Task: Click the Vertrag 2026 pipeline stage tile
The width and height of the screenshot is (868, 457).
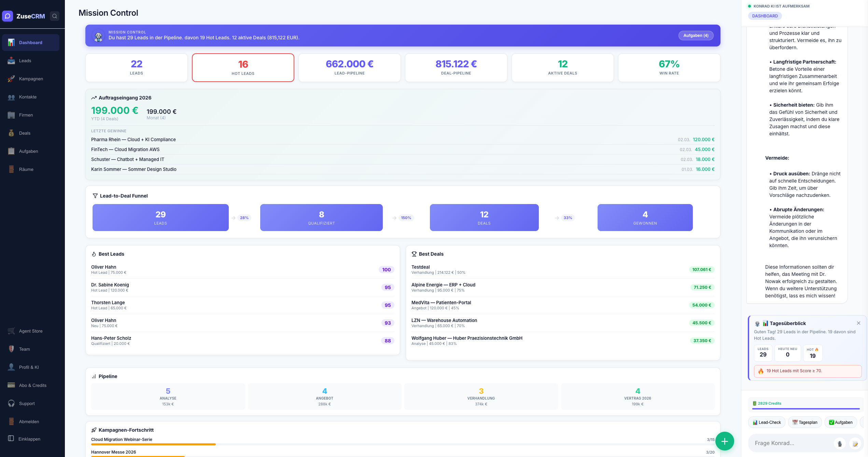Action: (638, 396)
